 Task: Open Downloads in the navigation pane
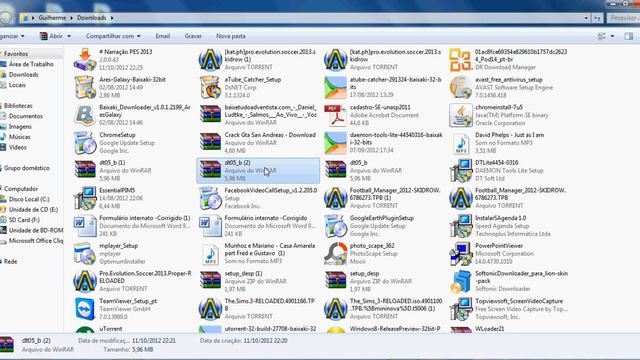point(23,75)
